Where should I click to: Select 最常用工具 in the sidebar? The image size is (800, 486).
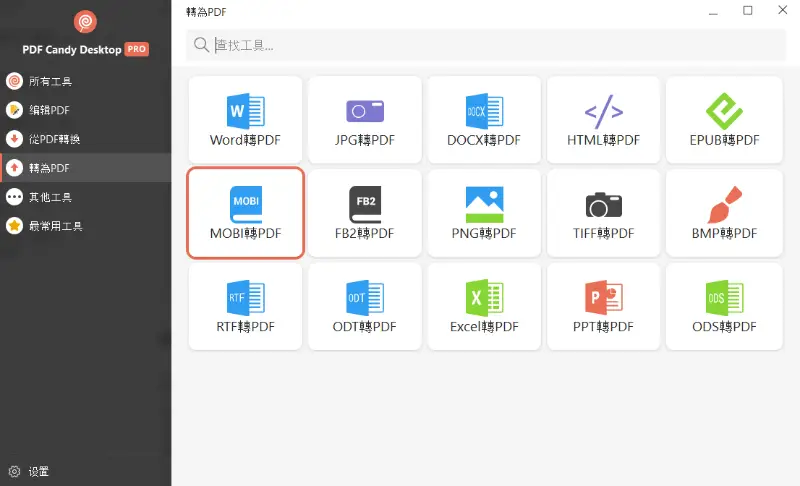pos(86,225)
